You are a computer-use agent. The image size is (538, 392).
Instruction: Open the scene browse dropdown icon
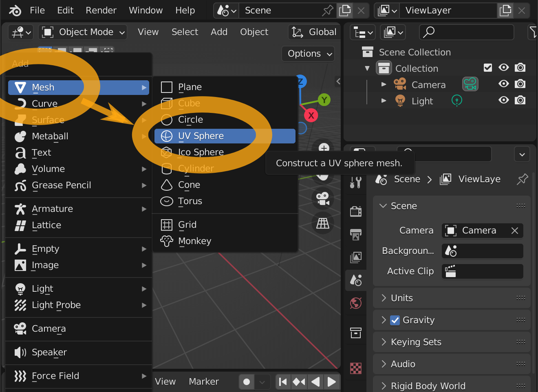click(x=227, y=11)
